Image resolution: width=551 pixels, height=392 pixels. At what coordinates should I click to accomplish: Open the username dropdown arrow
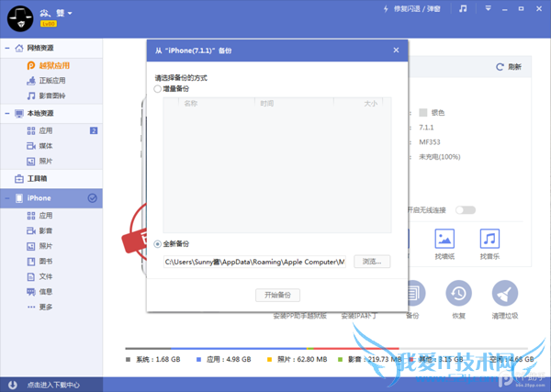(70, 14)
